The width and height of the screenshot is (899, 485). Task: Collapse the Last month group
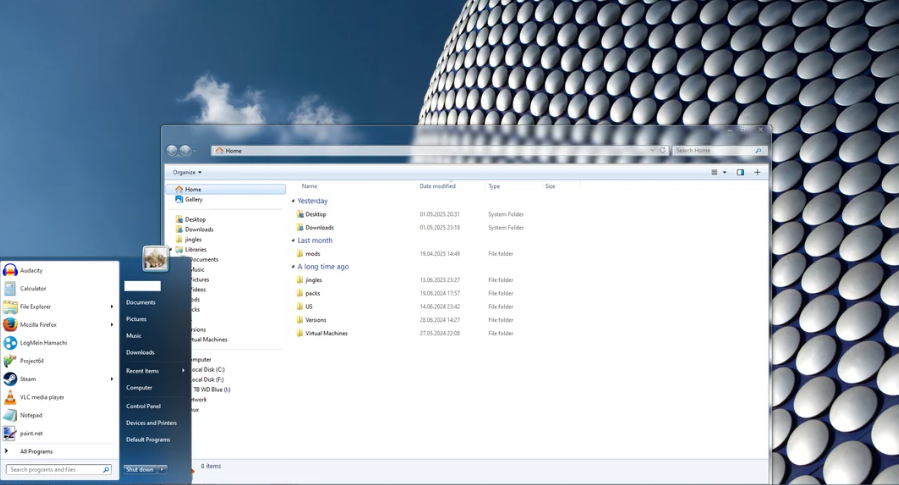(x=293, y=241)
